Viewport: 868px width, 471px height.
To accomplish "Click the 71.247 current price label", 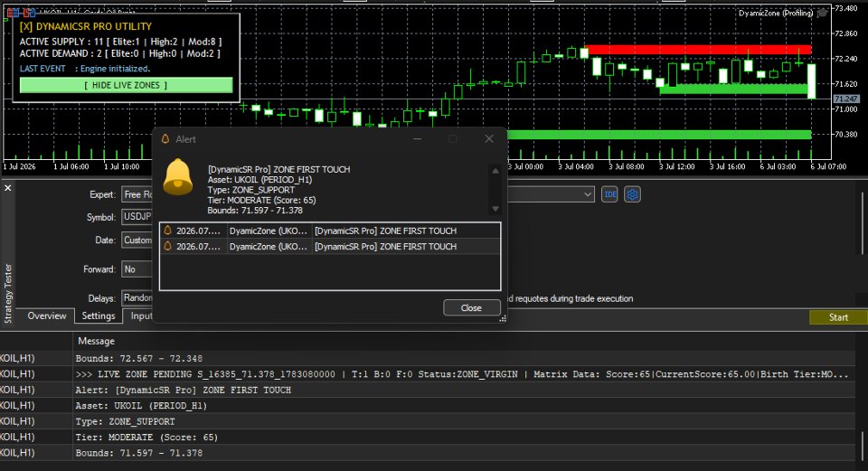I will click(x=846, y=99).
